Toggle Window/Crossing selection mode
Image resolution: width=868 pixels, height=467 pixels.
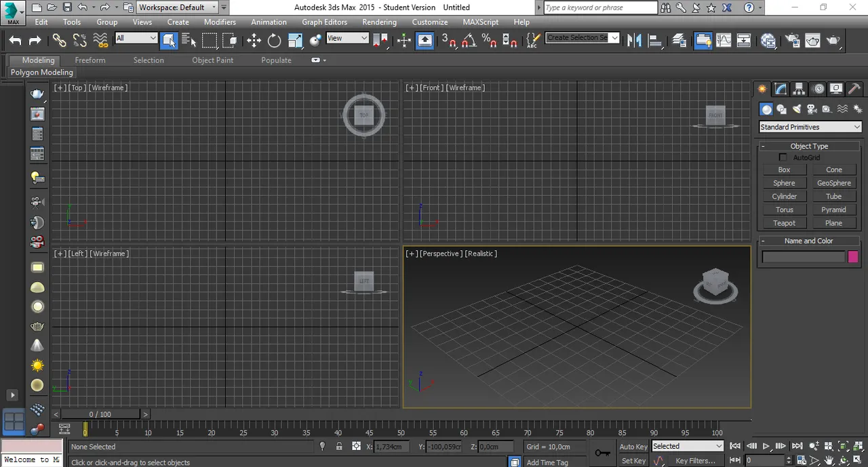pyautogui.click(x=230, y=41)
